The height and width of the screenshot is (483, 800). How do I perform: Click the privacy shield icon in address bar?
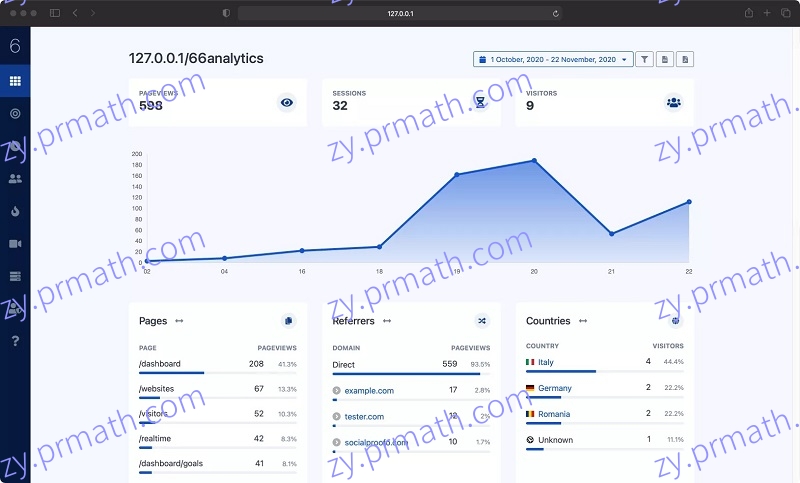coord(226,13)
